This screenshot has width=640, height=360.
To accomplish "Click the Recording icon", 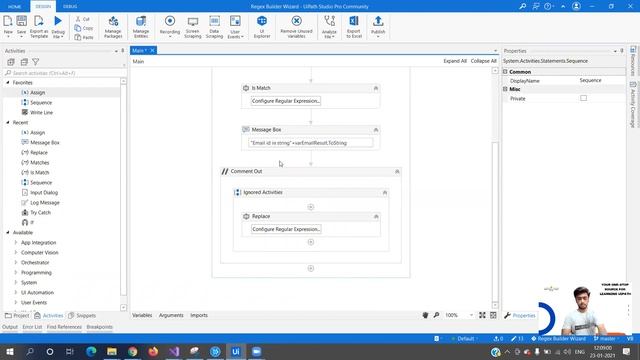I will coord(170,21).
